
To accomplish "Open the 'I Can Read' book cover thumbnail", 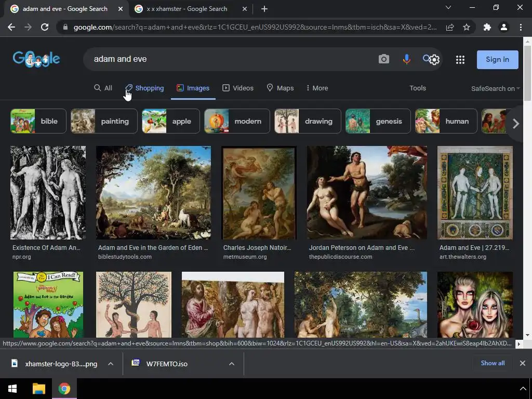I will pos(48,304).
